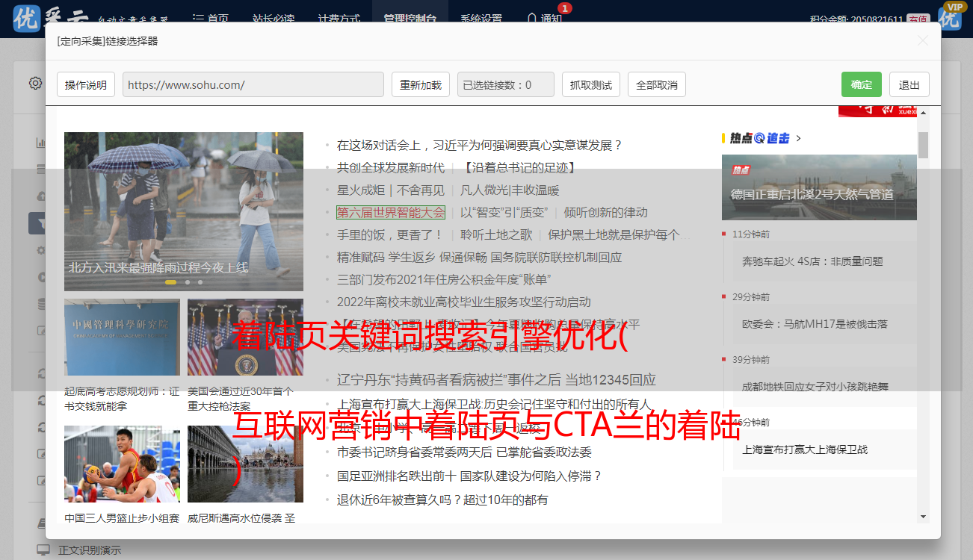Focus the sohu.com URL field
The height and width of the screenshot is (560, 973).
click(x=253, y=84)
